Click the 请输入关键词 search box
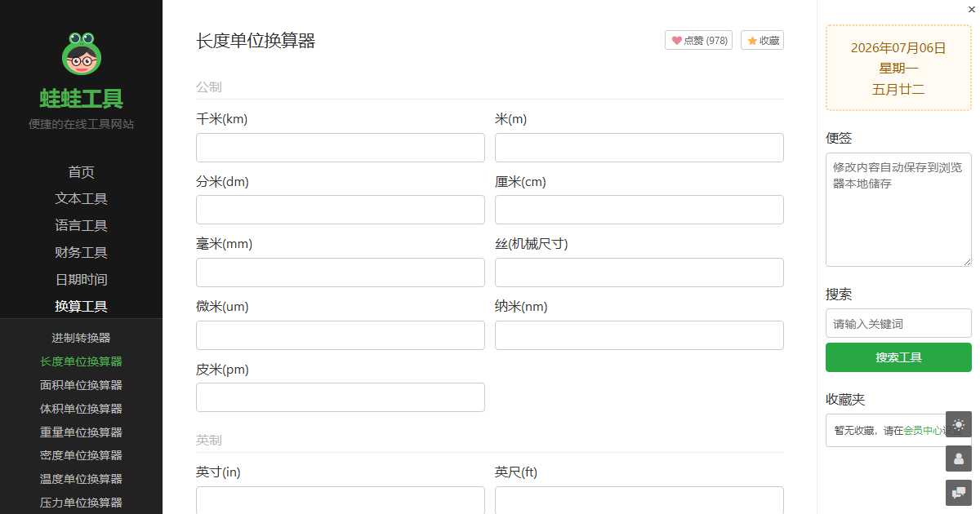The image size is (980, 514). click(x=898, y=323)
